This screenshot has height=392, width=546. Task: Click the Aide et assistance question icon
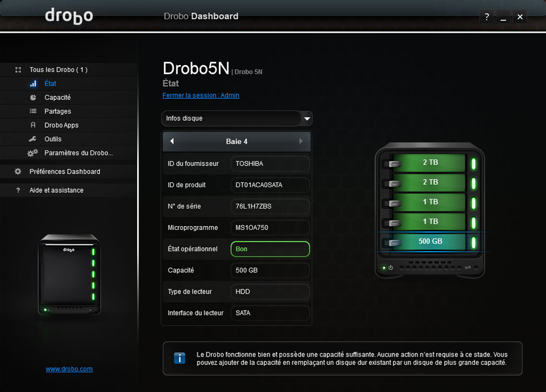coord(18,190)
